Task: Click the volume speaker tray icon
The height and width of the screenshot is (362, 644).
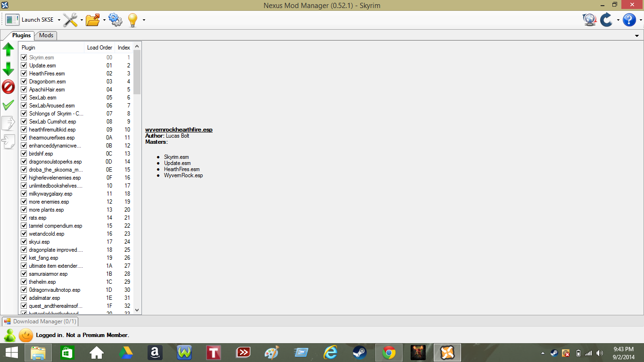Action: [600, 353]
